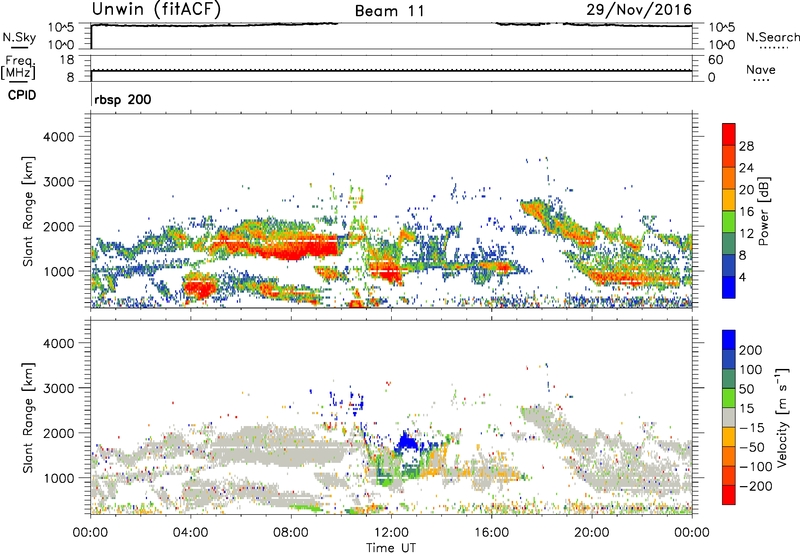Click the '12:00' time axis tick label

391,533
